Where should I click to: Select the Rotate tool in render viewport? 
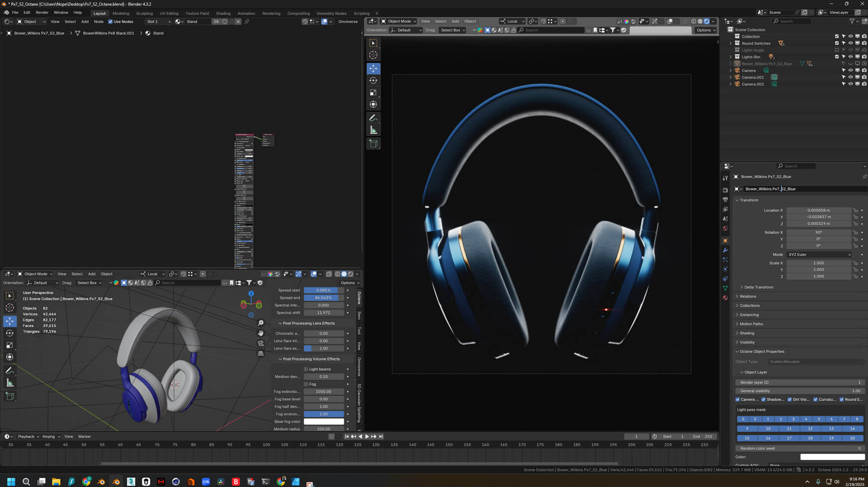373,80
